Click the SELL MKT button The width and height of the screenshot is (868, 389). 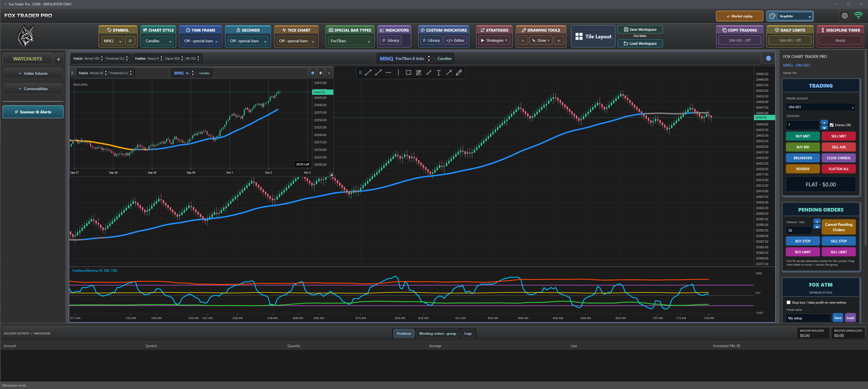(838, 136)
